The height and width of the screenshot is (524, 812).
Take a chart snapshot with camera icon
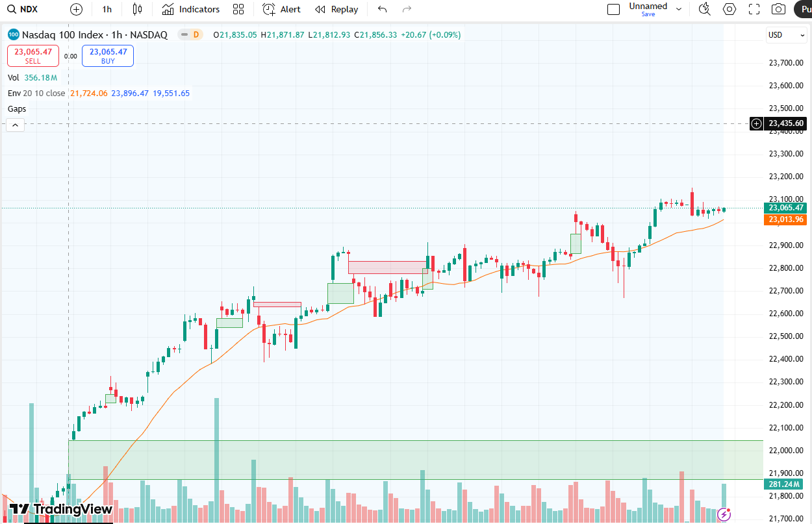[778, 9]
